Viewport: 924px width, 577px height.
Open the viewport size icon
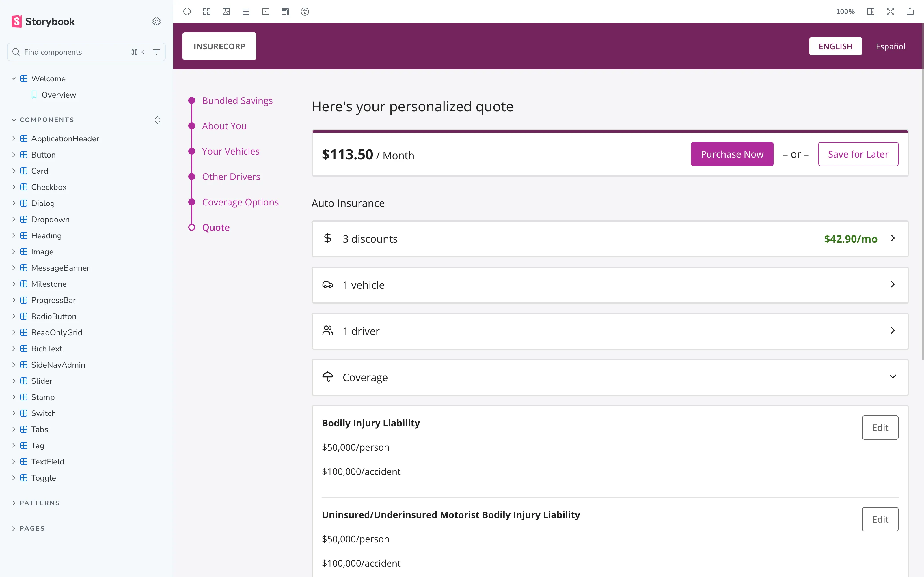click(x=285, y=12)
